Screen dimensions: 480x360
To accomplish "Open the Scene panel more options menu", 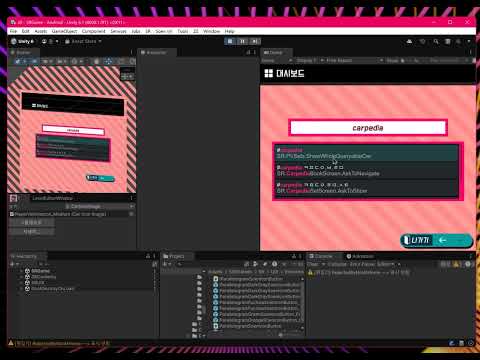I will click(x=131, y=52).
